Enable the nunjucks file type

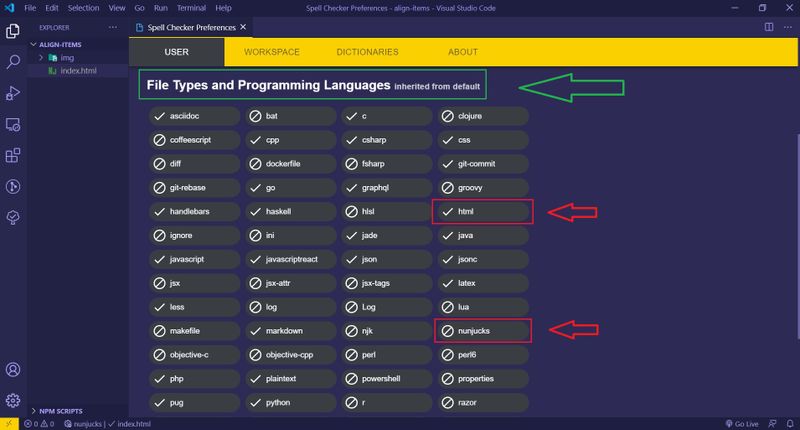(481, 329)
